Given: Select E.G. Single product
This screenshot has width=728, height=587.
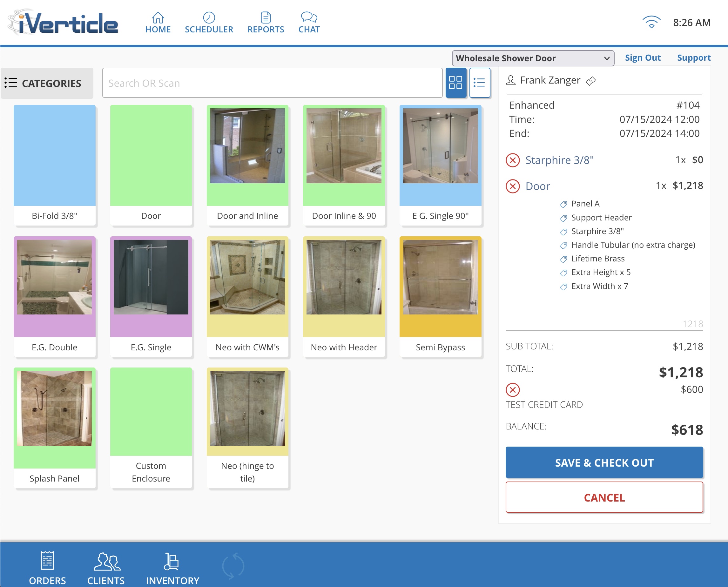Looking at the screenshot, I should pyautogui.click(x=151, y=297).
